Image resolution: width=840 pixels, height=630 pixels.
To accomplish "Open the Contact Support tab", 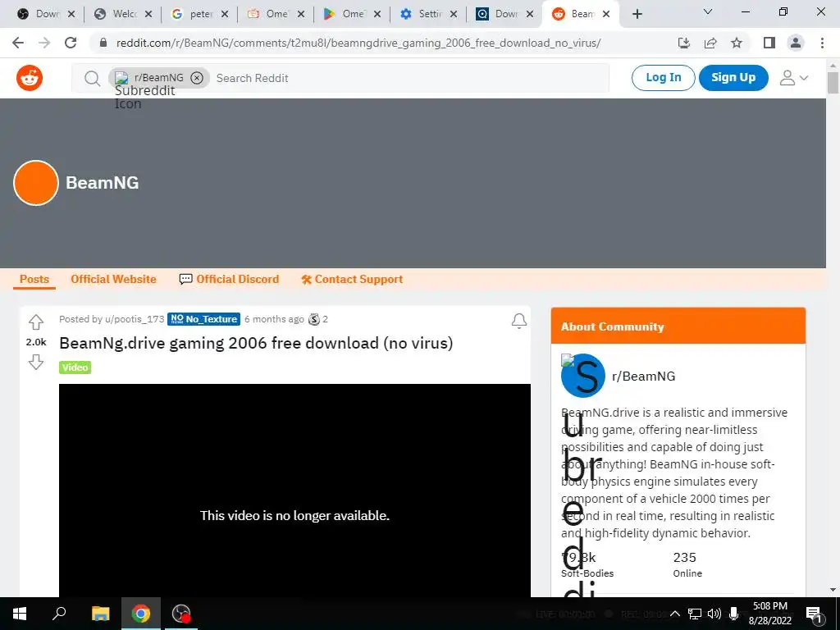I will [x=352, y=279].
